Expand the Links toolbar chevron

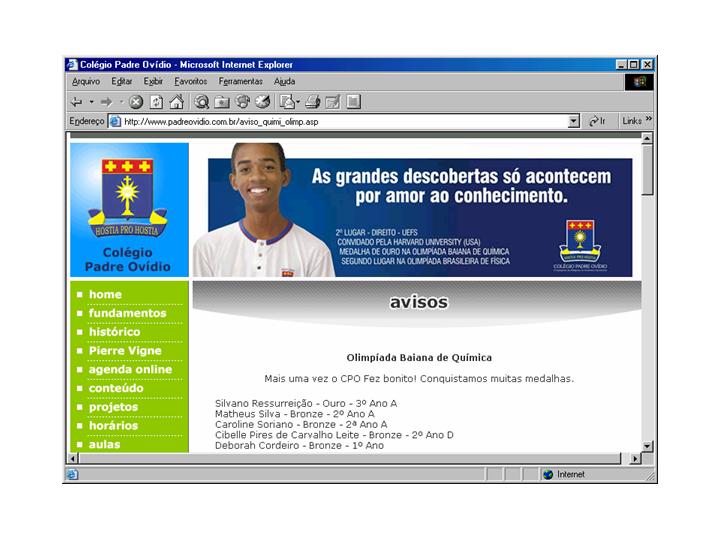(648, 119)
